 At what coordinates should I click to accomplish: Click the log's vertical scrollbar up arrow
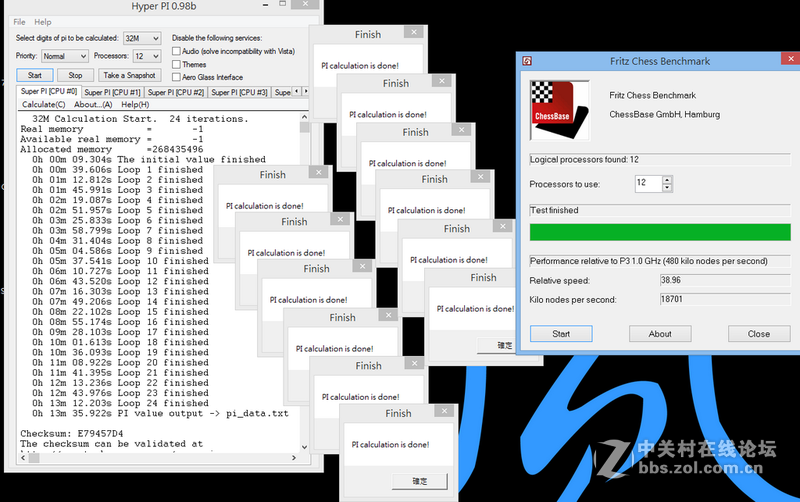tap(305, 117)
